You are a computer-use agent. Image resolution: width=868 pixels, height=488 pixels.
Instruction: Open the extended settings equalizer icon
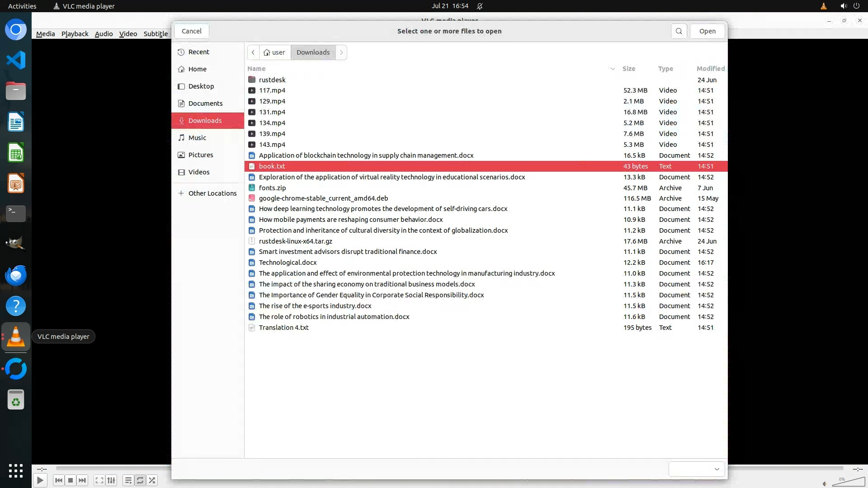[x=111, y=480]
